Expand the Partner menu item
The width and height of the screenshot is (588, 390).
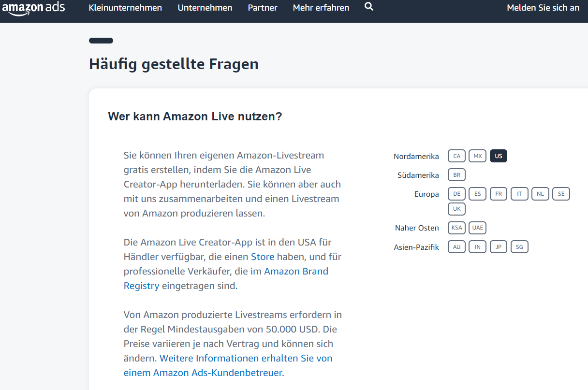pos(263,8)
